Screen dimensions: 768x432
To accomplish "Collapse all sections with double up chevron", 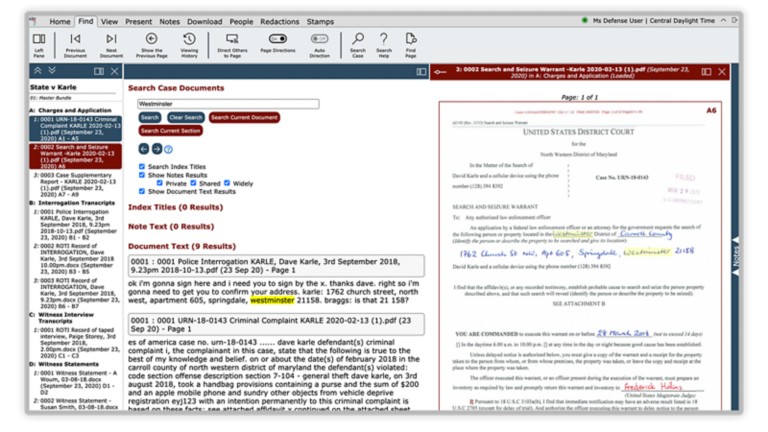I will pyautogui.click(x=38, y=71).
